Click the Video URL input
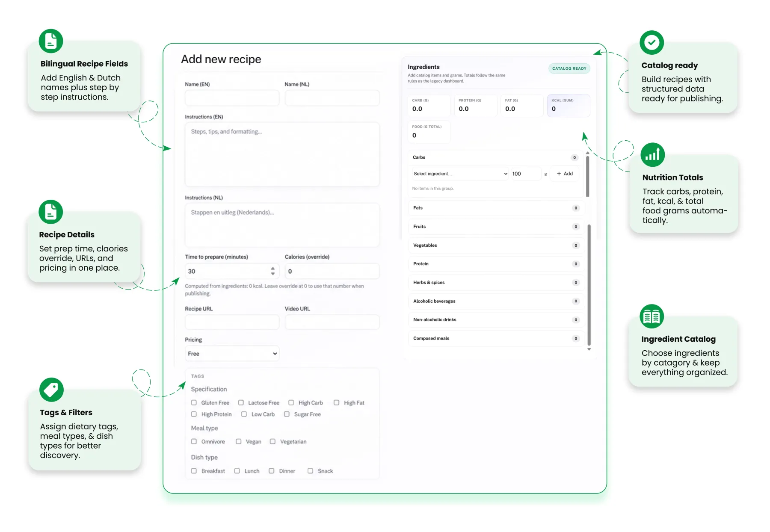 click(x=332, y=322)
